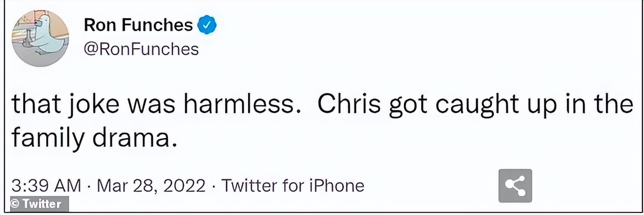Click the copyright symbol in the watermark
The height and width of the screenshot is (215, 644).
(x=15, y=204)
